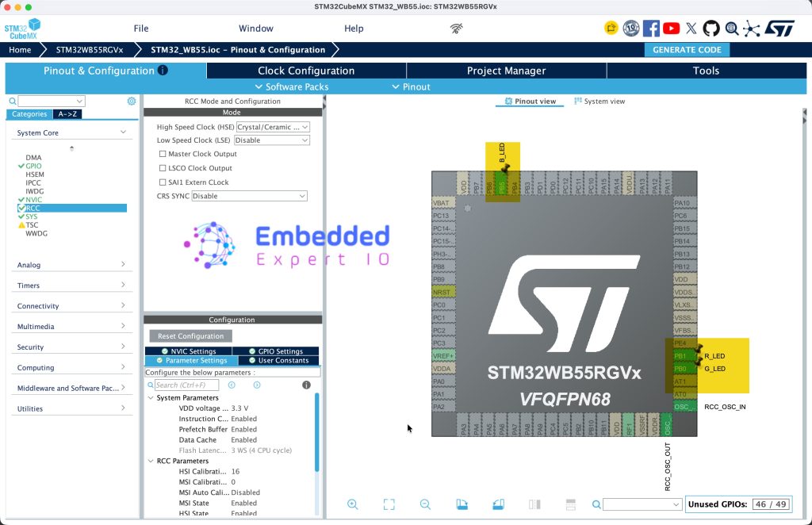The image size is (812, 525).
Task: Open the GPIO Settings tab
Action: 275,351
